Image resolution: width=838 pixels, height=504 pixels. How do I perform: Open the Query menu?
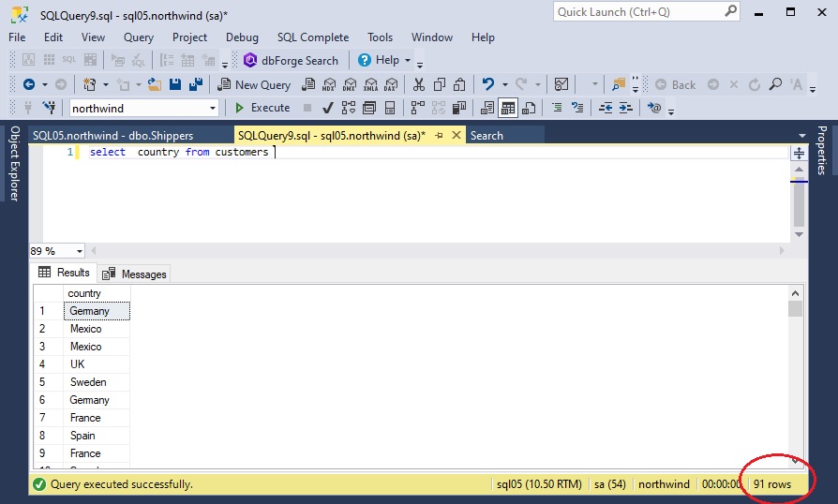coord(139,37)
